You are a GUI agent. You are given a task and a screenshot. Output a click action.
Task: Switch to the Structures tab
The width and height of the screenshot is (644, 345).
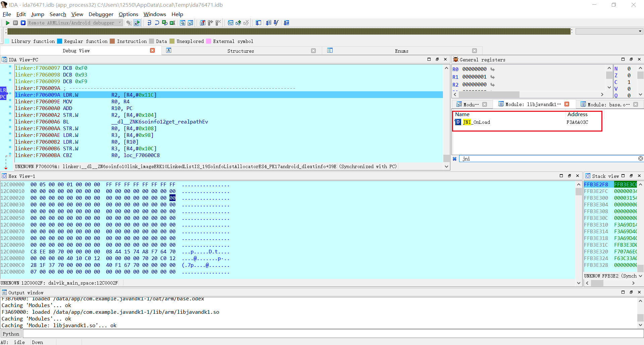coord(241,51)
